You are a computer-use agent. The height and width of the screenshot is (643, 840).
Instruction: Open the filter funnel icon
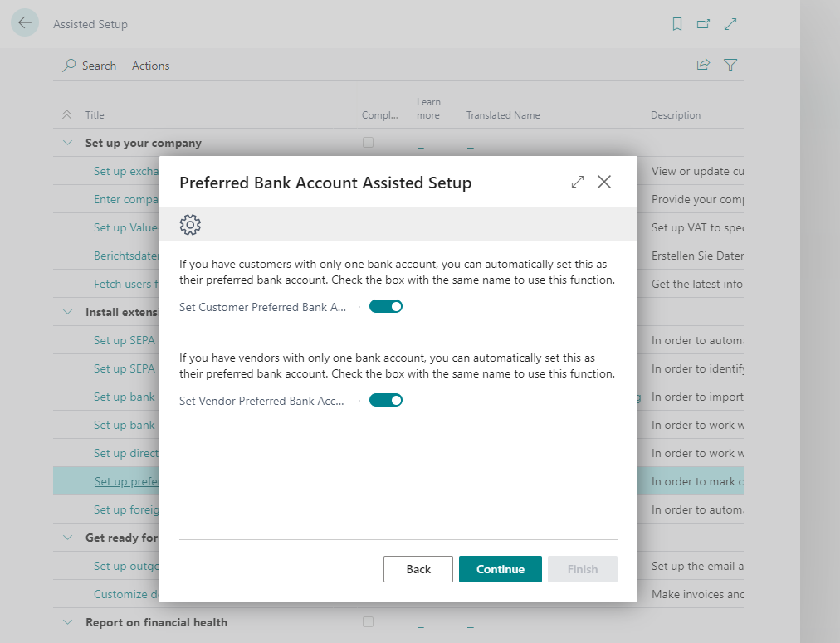pos(730,64)
